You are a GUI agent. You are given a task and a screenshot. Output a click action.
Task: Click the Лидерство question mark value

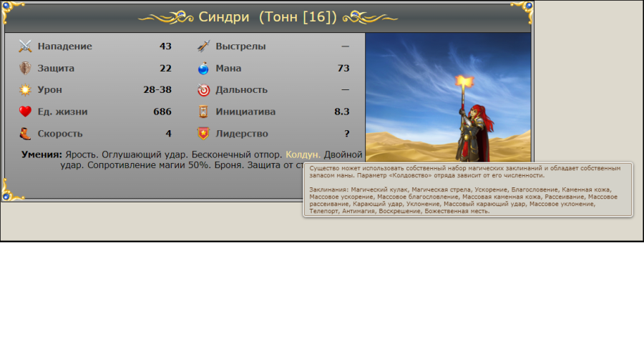tap(347, 134)
